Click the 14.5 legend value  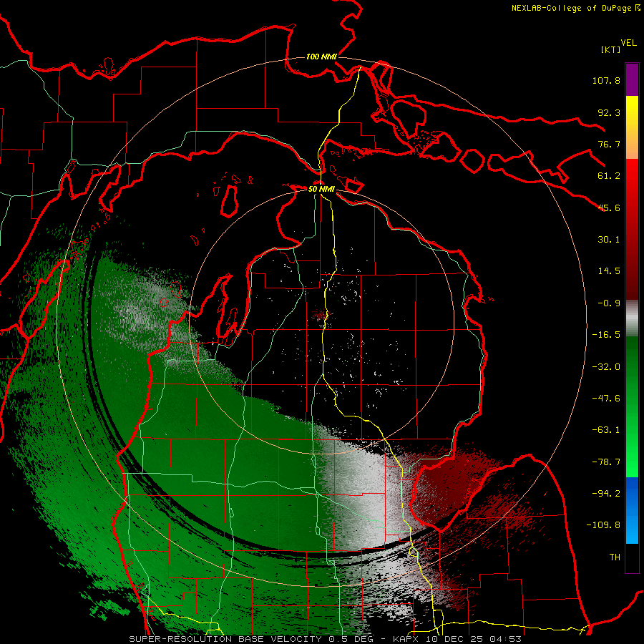pyautogui.click(x=609, y=271)
